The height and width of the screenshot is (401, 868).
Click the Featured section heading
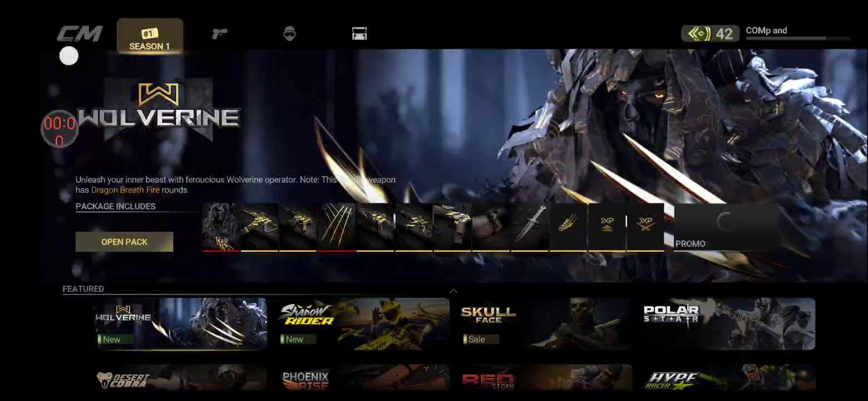pyautogui.click(x=83, y=289)
